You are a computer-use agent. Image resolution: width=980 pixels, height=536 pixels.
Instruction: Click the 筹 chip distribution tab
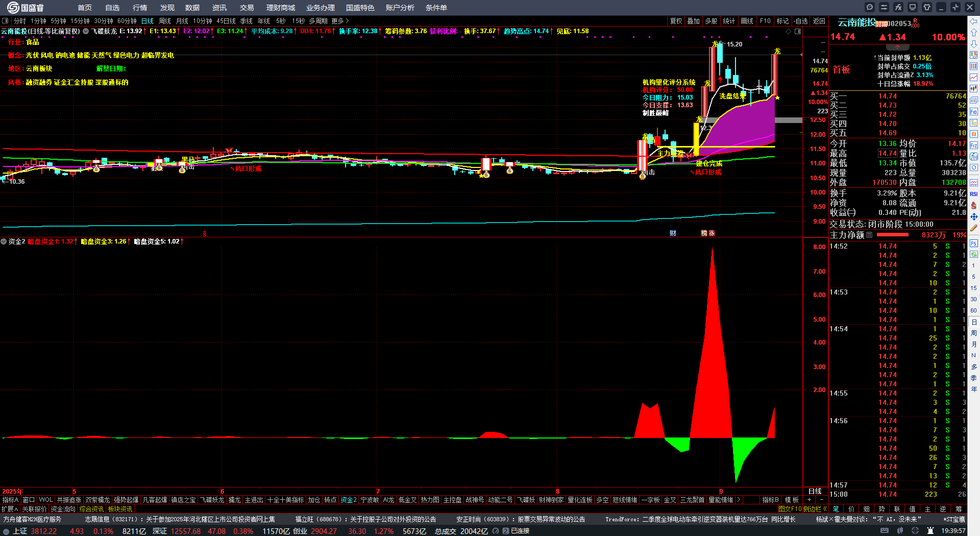pos(959,509)
